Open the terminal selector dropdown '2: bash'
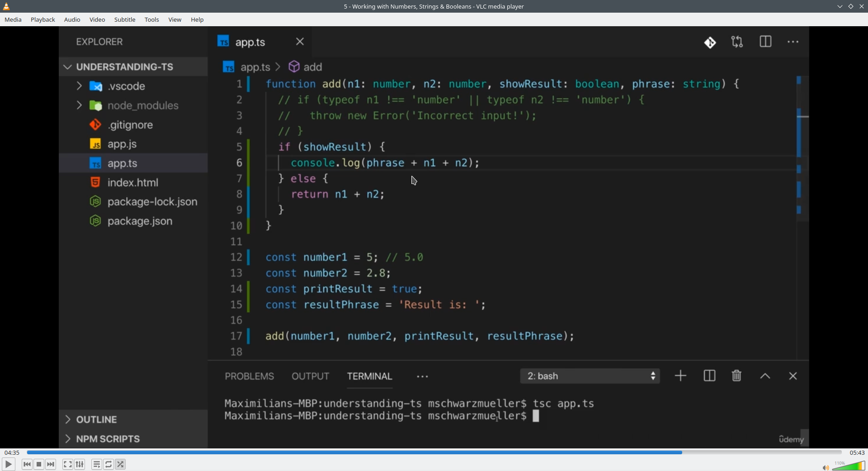The height and width of the screenshot is (471, 868). pyautogui.click(x=590, y=376)
